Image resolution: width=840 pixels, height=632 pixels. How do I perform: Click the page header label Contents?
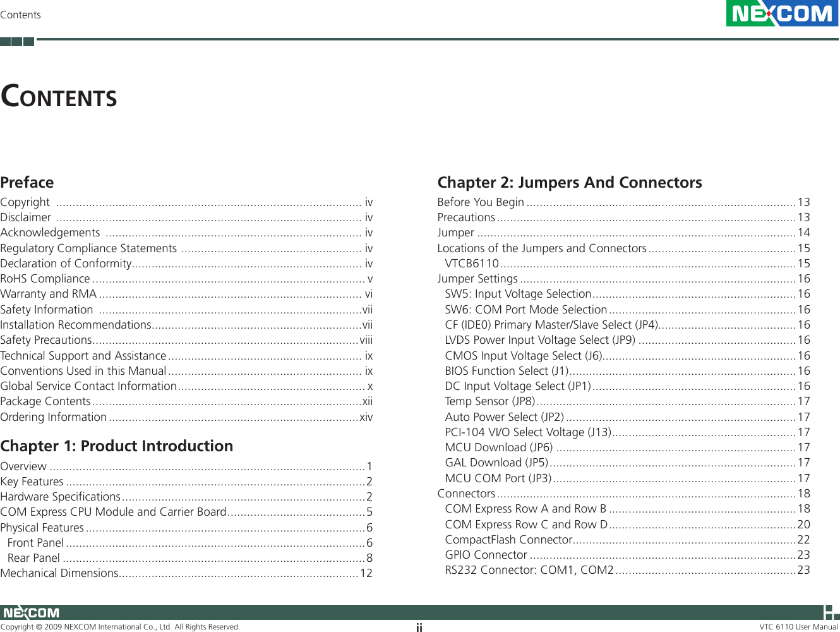point(20,15)
